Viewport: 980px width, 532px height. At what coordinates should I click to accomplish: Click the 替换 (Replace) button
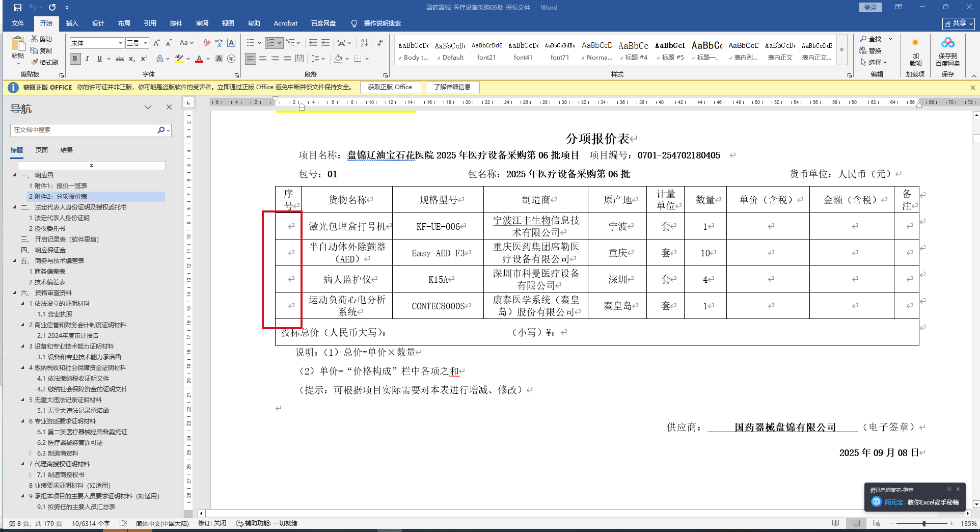[x=870, y=50]
